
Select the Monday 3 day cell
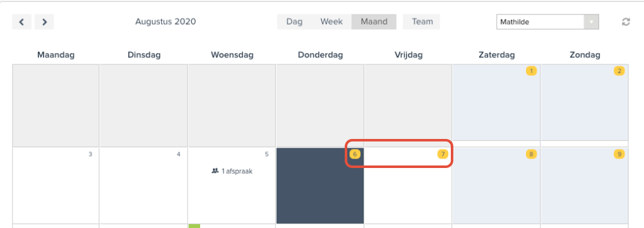(x=56, y=186)
